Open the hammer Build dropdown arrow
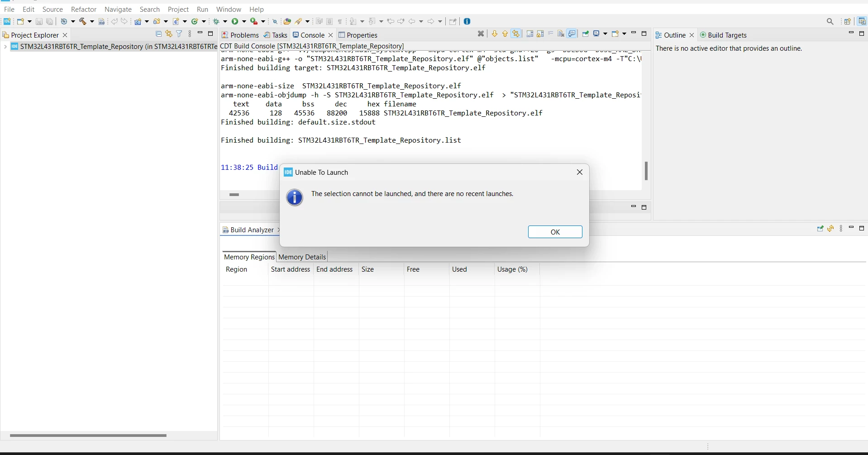 [x=92, y=21]
